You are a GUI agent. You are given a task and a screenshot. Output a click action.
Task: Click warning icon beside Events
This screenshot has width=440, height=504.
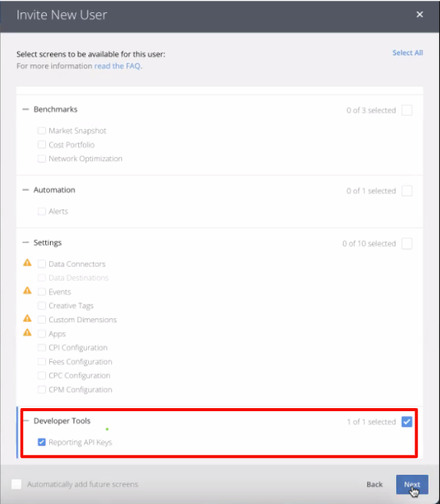(x=28, y=291)
